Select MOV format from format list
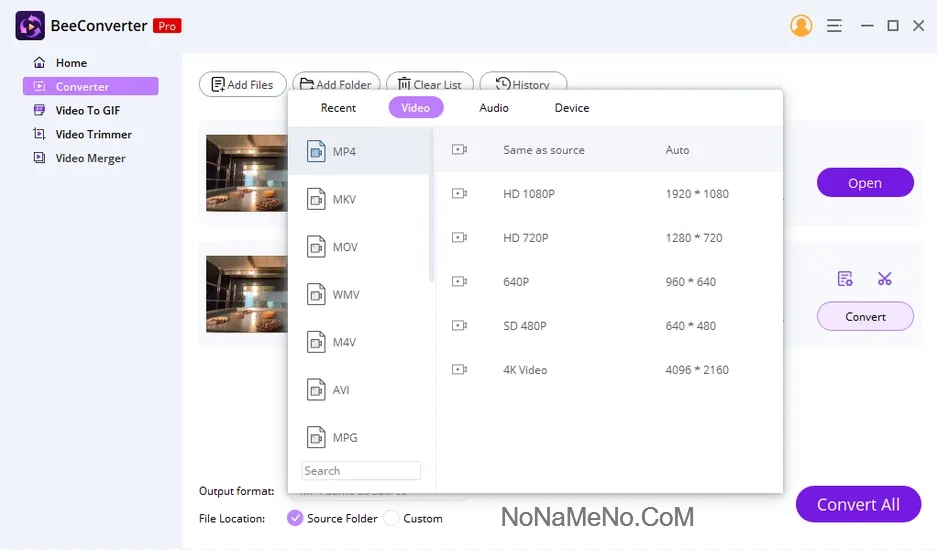Viewport: 937px width, 550px height. 344,247
